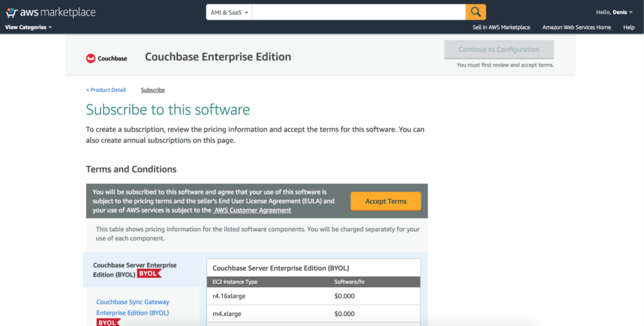The height and width of the screenshot is (326, 644).
Task: Open the AMI & SaaS search filter dropdown
Action: (229, 13)
